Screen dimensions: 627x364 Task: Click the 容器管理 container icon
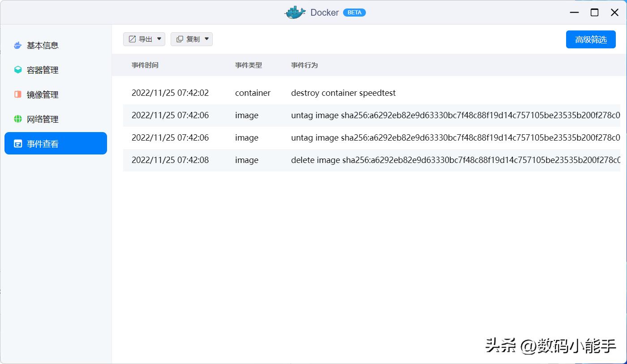click(17, 70)
